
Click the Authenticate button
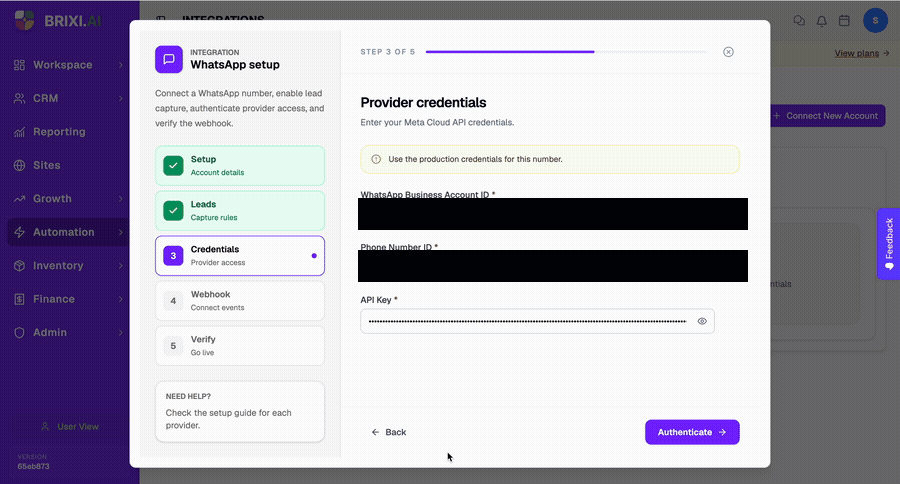click(692, 432)
